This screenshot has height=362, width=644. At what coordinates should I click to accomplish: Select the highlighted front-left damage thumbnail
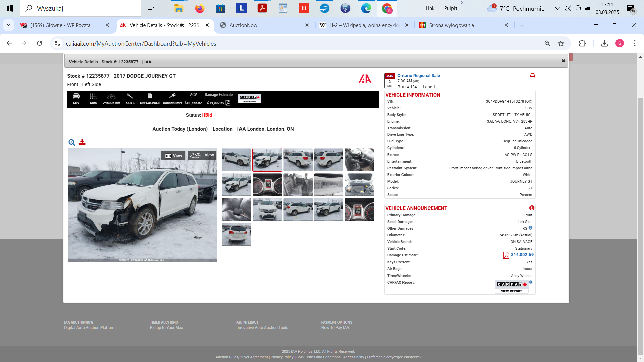(267, 160)
